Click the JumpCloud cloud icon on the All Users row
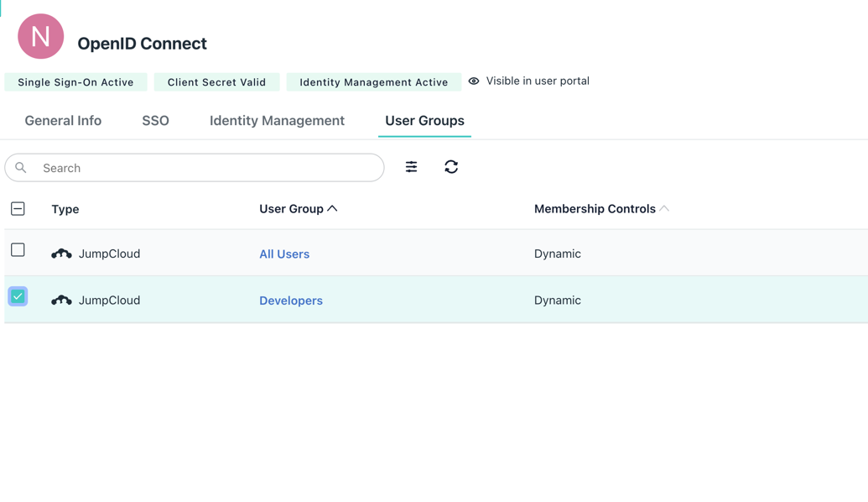 click(61, 253)
